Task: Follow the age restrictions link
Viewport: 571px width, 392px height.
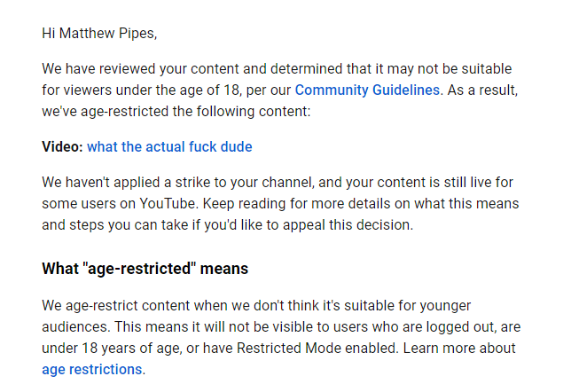Action: (92, 370)
